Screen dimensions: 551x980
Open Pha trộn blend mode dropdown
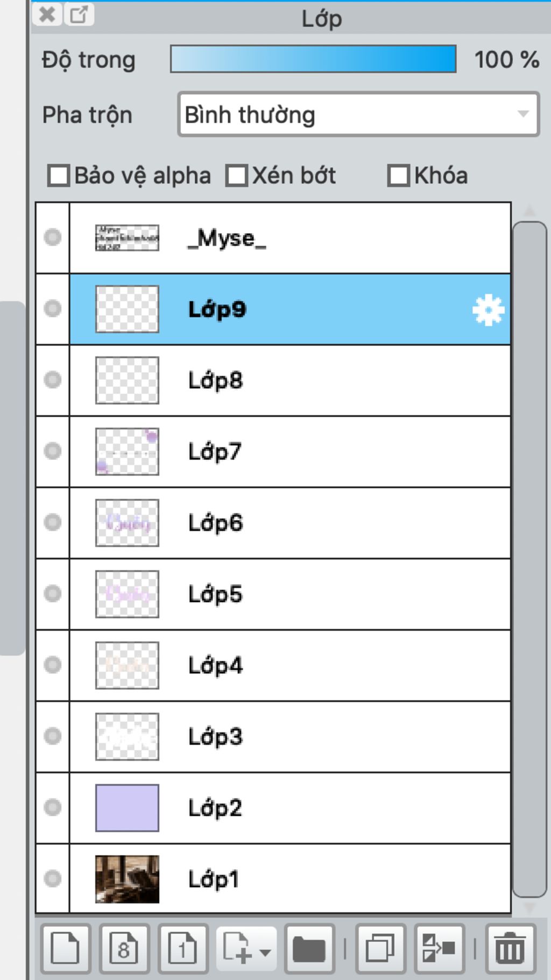coord(358,114)
